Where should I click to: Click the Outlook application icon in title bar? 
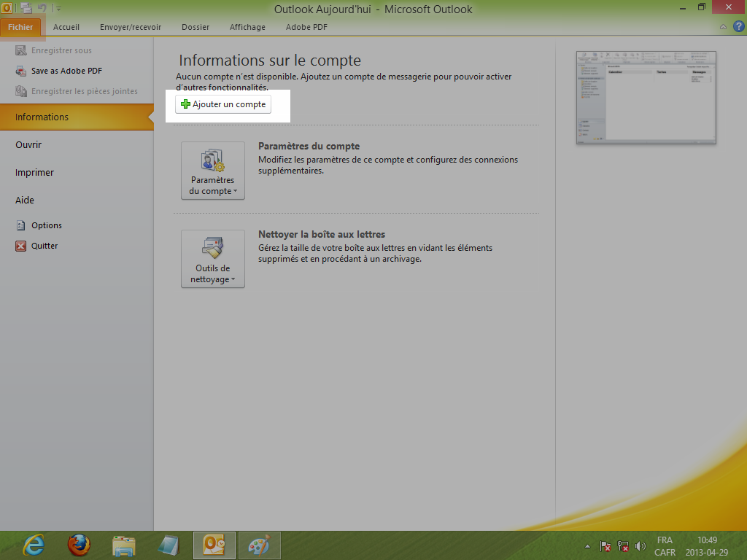(7, 7)
